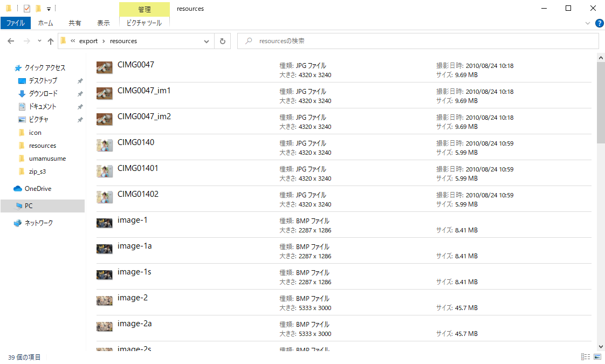The width and height of the screenshot is (605, 364).
Task: Refresh the resources folder view
Action: pyautogui.click(x=223, y=41)
